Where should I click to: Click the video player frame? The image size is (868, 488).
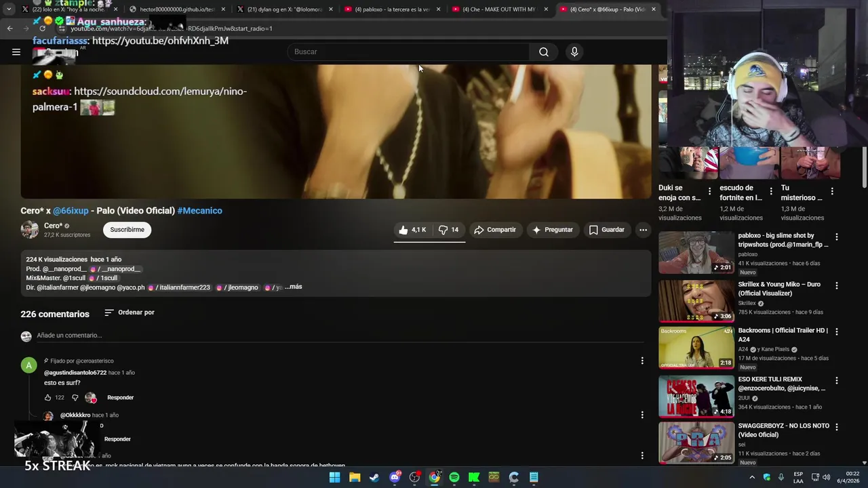336,131
